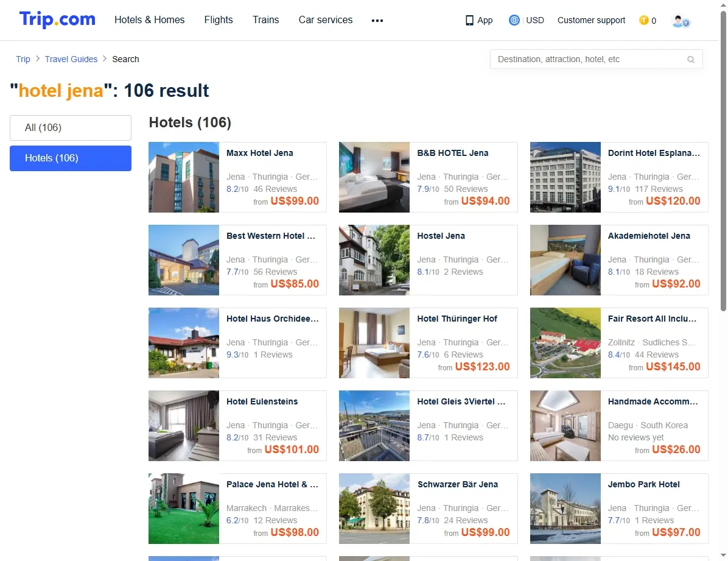Click Customer support link
728x561 pixels.
pyautogui.click(x=591, y=21)
